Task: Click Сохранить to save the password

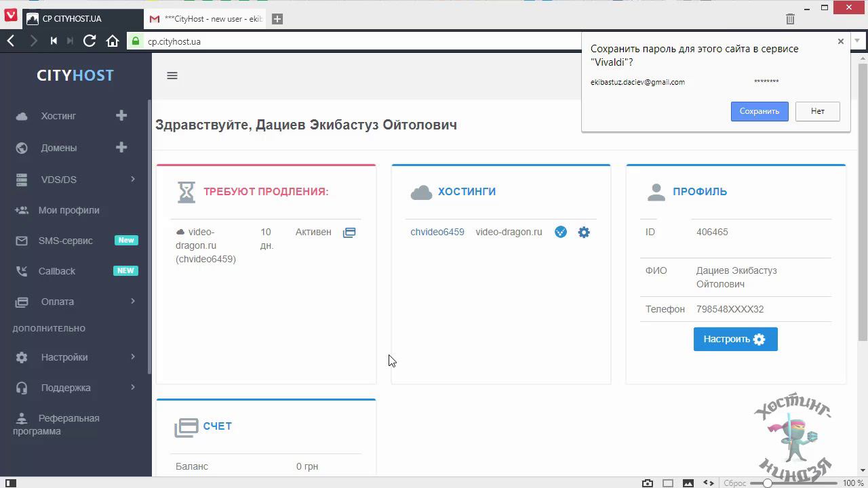Action: [759, 111]
